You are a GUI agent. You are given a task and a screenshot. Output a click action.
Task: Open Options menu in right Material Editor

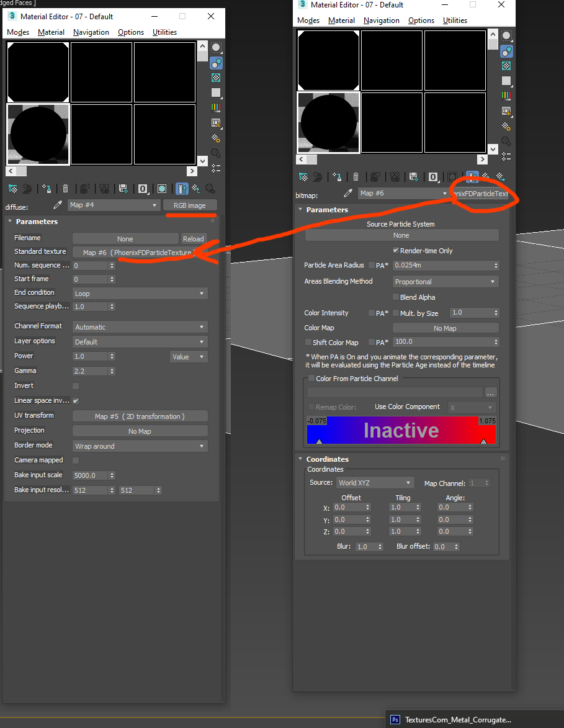coord(421,20)
